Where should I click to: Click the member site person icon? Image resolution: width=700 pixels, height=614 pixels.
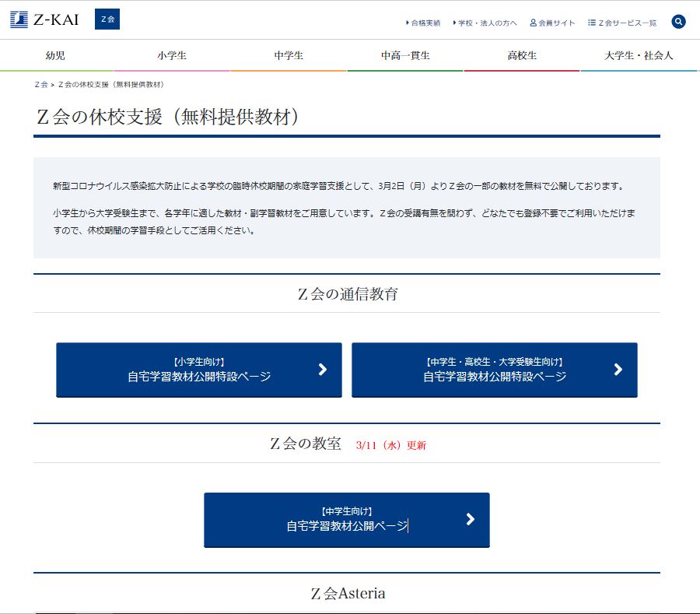tap(534, 23)
